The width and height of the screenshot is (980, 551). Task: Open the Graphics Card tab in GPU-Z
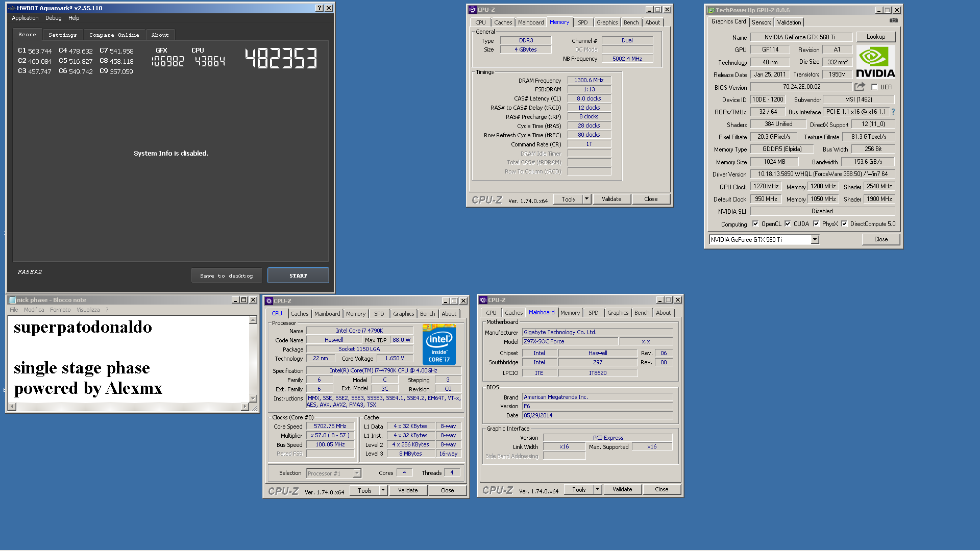pos(728,21)
